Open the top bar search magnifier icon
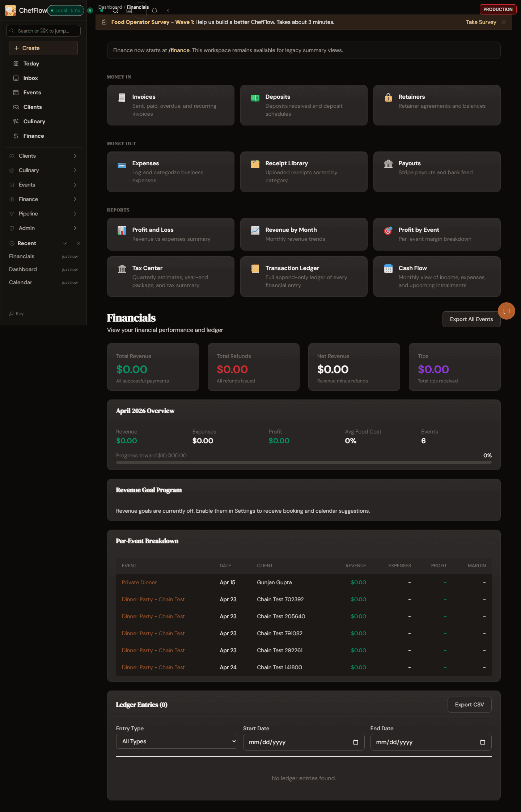Viewport: 521px width, 812px height. pyautogui.click(x=115, y=10)
